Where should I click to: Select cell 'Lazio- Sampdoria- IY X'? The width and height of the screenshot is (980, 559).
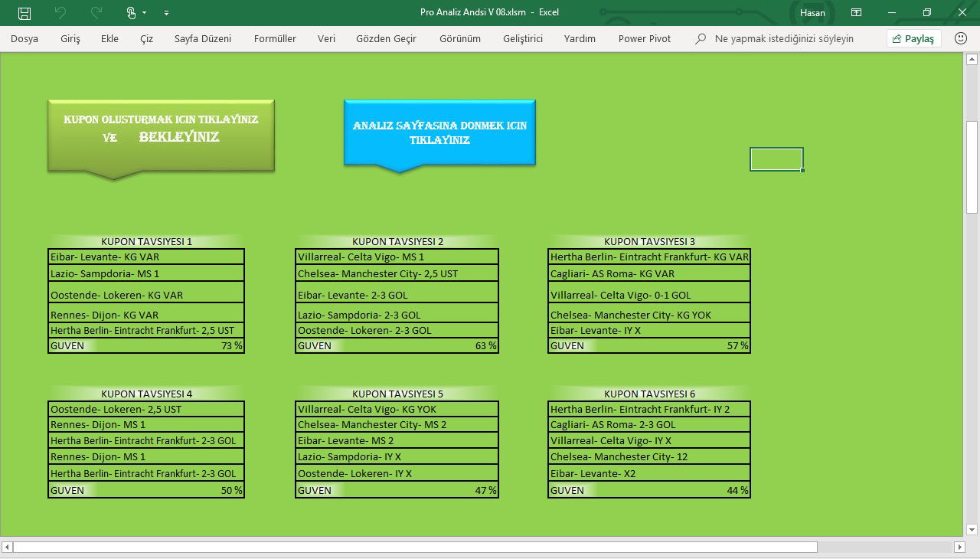click(397, 456)
